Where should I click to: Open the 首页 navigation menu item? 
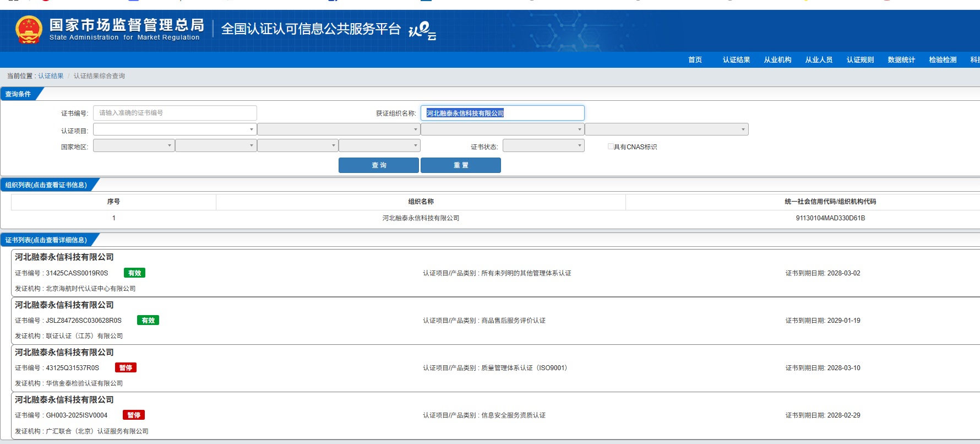(x=695, y=60)
